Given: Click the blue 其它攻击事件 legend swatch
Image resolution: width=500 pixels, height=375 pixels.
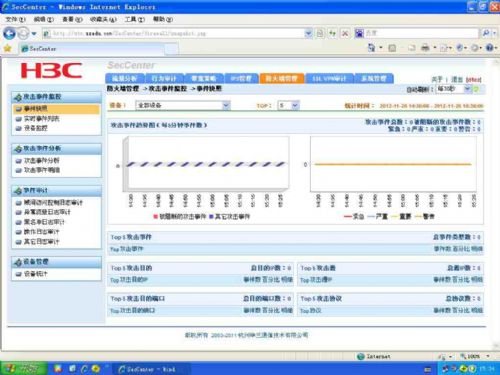Looking at the screenshot, I should (x=211, y=217).
